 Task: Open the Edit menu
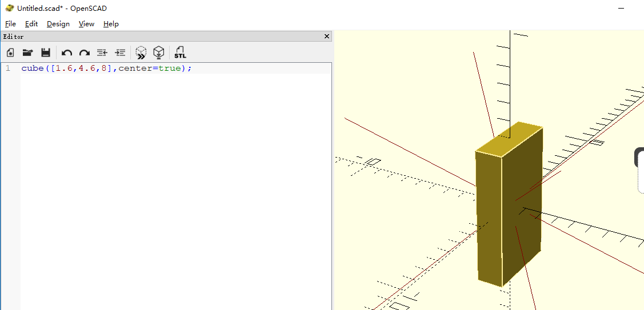pos(31,24)
